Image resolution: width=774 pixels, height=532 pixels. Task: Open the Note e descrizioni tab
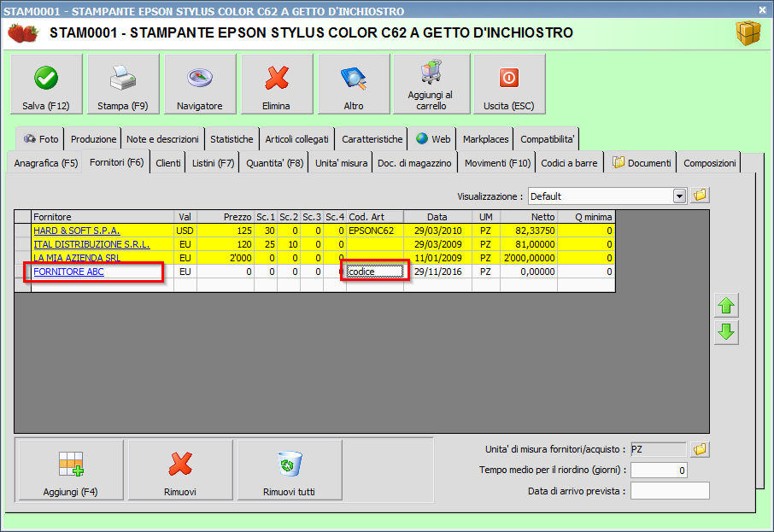(162, 139)
